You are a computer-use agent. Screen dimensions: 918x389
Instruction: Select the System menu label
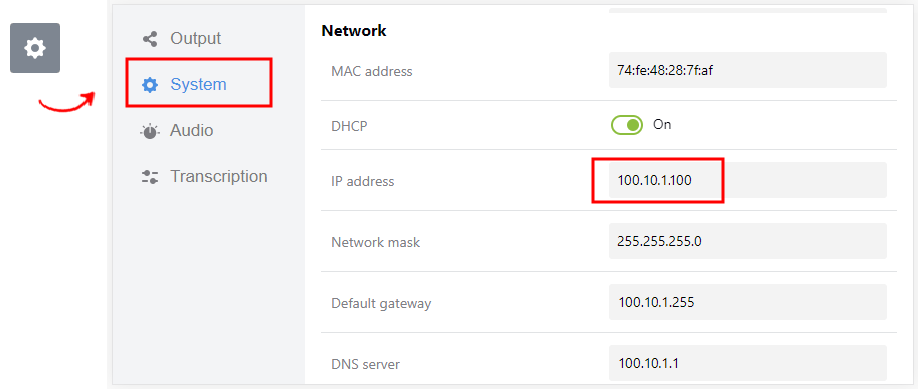click(x=198, y=84)
